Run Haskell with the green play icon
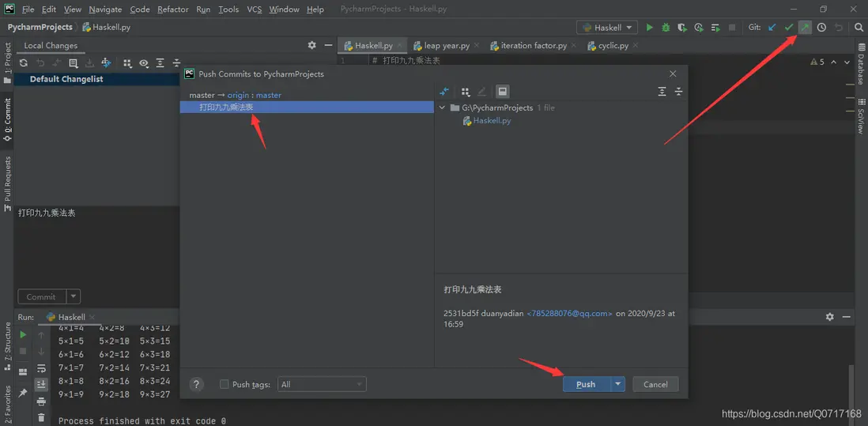Image resolution: width=868 pixels, height=426 pixels. [649, 27]
